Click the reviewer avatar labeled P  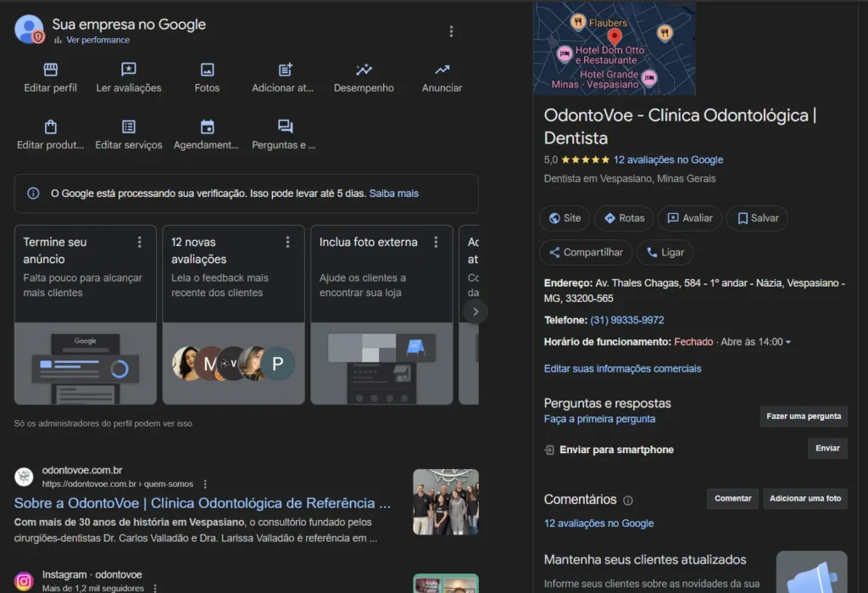[x=277, y=364]
